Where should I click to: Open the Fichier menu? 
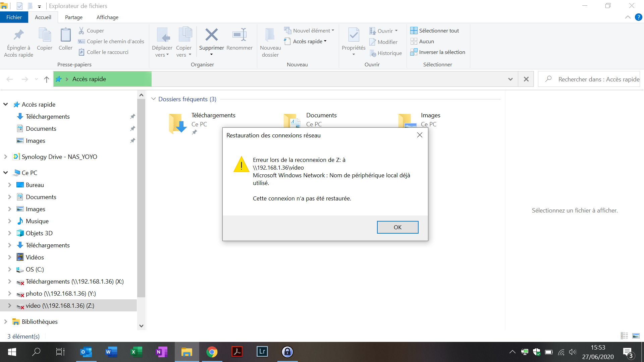14,17
